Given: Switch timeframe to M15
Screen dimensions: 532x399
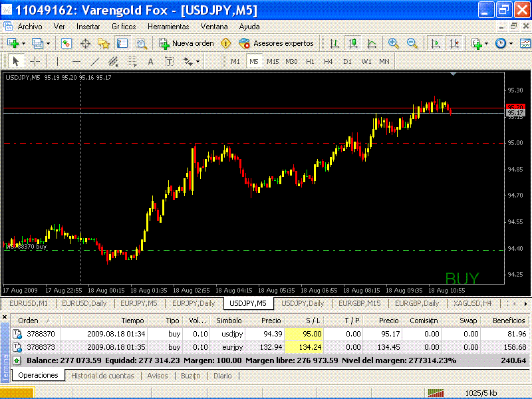Looking at the screenshot, I should coord(273,61).
